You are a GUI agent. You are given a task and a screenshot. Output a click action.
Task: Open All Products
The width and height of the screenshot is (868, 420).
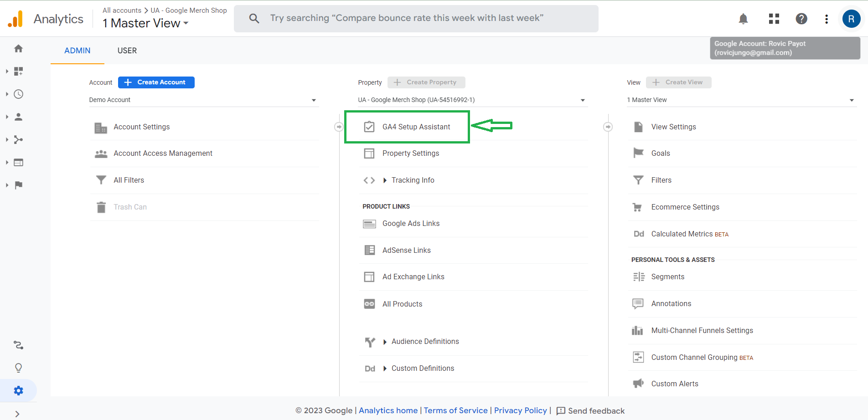click(402, 304)
